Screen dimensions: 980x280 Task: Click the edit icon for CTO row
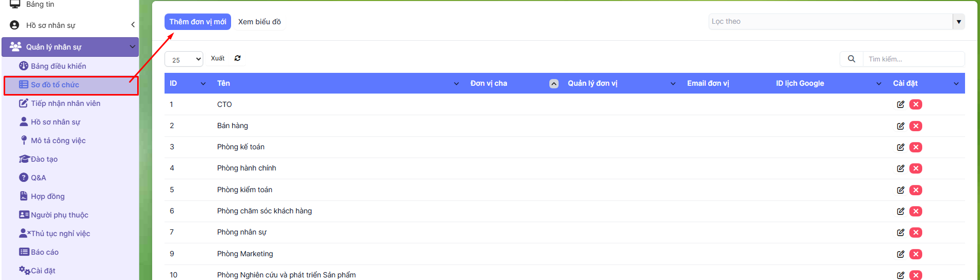(x=900, y=104)
